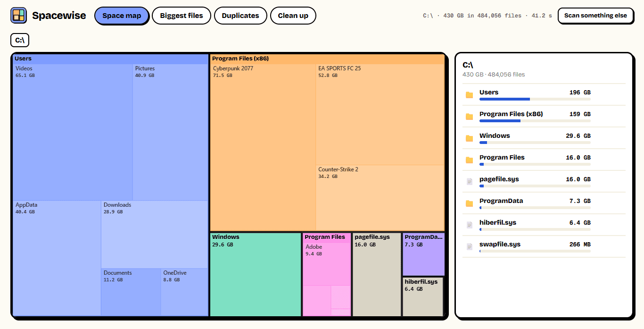Screen dimensions: 644x329
Task: Select the green Windows treemap block
Action: click(256, 275)
